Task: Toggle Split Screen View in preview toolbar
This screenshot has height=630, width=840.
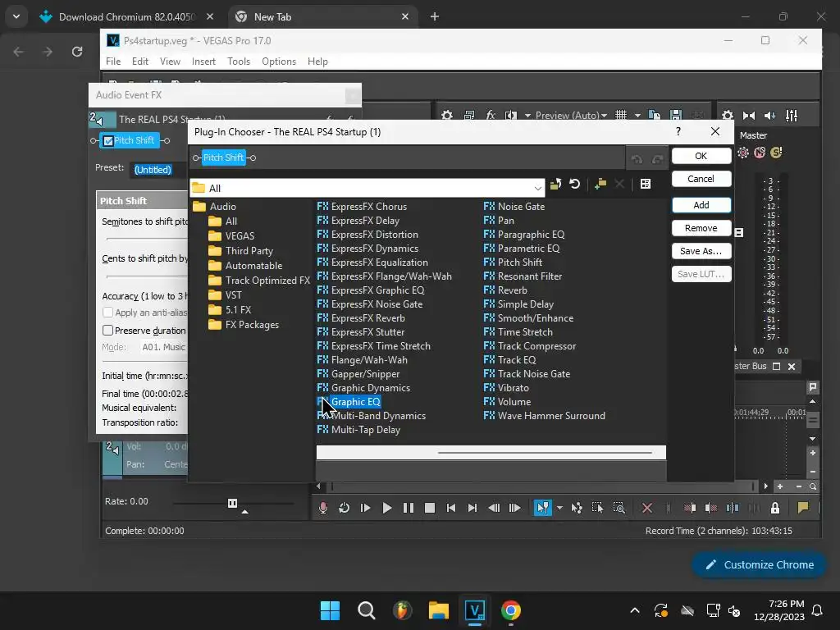Action: pyautogui.click(x=511, y=116)
